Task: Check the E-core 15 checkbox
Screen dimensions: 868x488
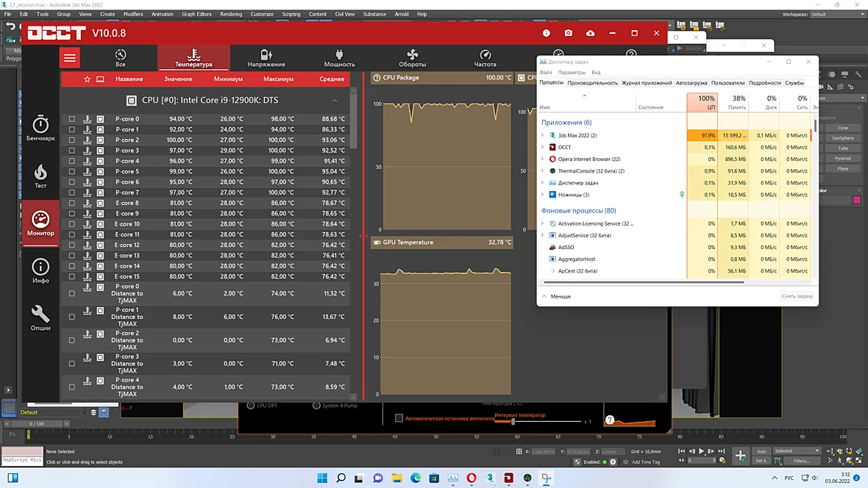Action: [72, 276]
